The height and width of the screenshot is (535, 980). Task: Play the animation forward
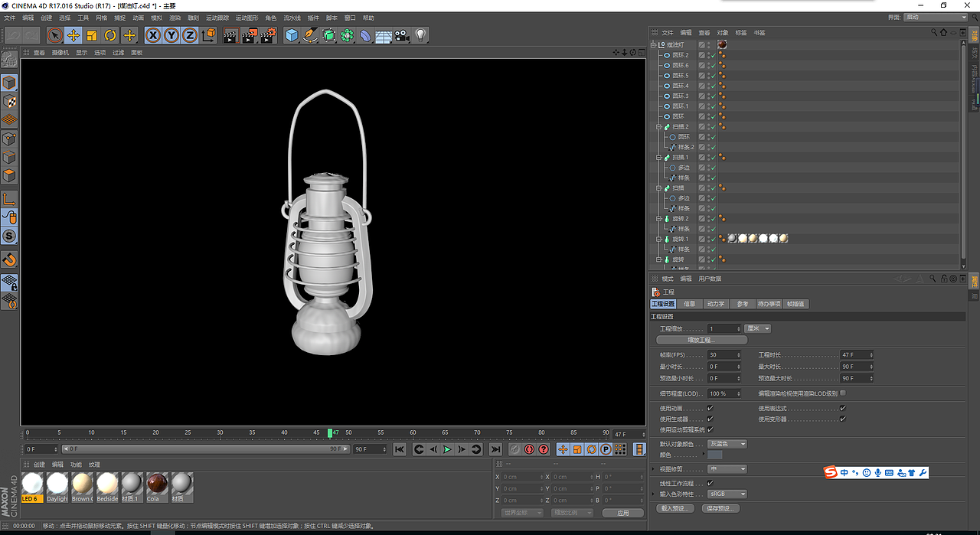(447, 449)
